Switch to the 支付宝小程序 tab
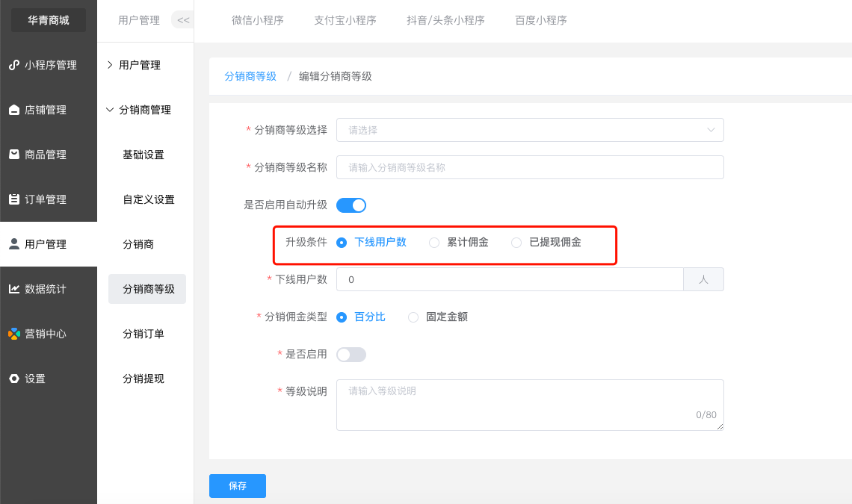Screen dimensions: 852x504 (345, 20)
